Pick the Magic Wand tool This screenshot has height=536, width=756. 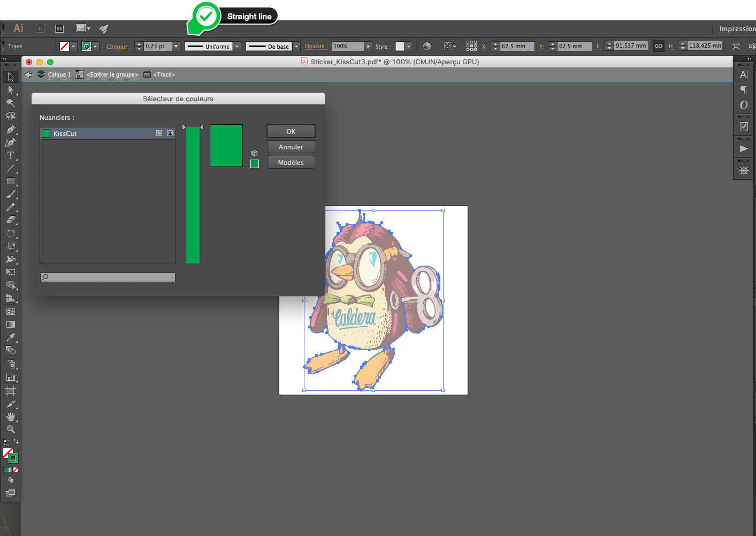10,103
